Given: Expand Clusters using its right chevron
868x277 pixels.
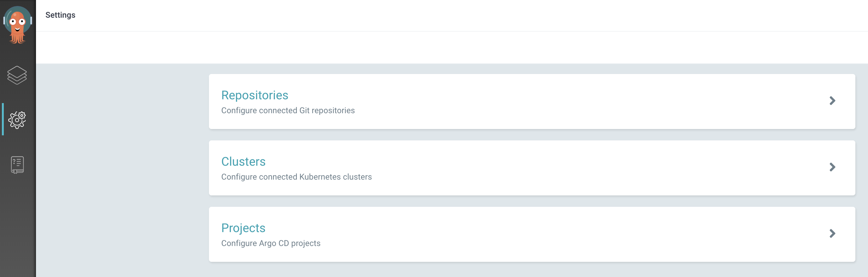Looking at the screenshot, I should [832, 167].
